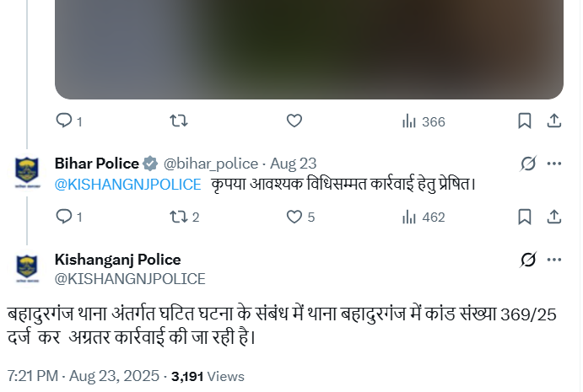
Task: Open more options for Kishanganj Police tweet
Action: (x=554, y=260)
